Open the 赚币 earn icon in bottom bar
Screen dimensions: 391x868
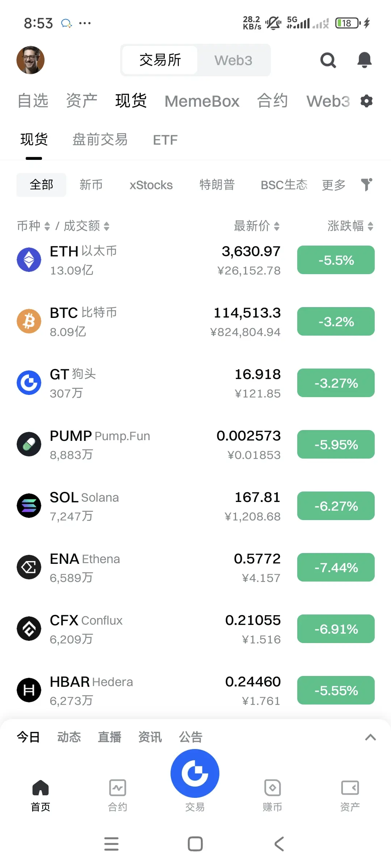pyautogui.click(x=272, y=788)
